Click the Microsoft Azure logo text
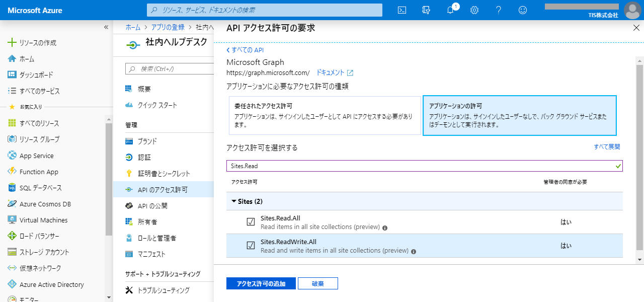This screenshot has width=644, height=302. pos(35,10)
